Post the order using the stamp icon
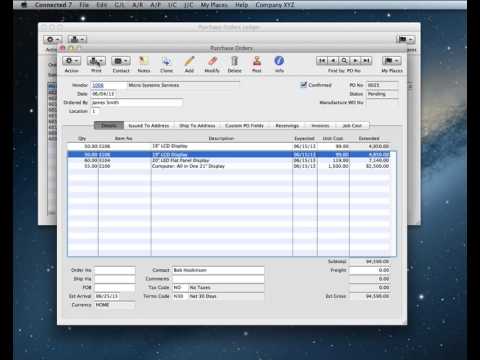 pyautogui.click(x=257, y=61)
